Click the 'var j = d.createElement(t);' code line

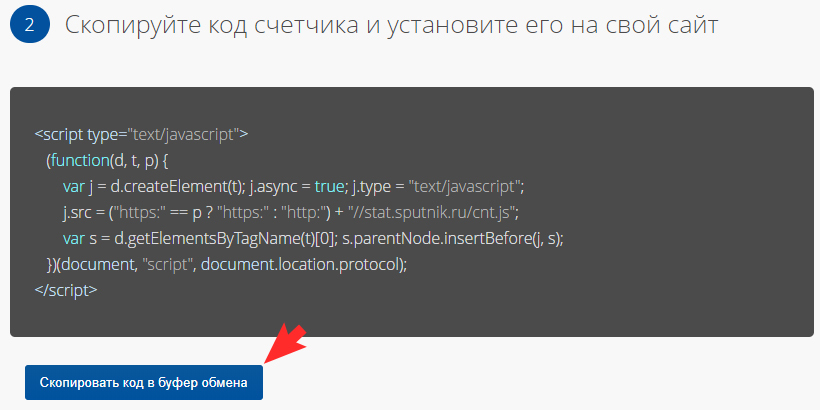(x=293, y=186)
